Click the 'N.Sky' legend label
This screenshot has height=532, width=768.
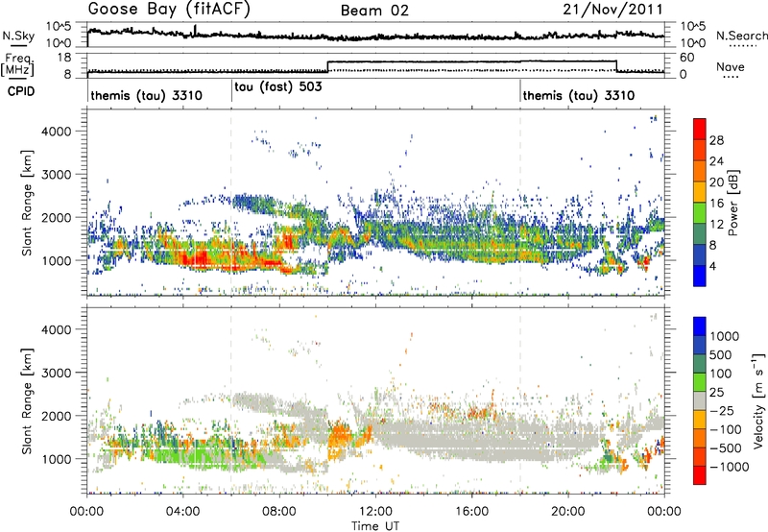point(18,36)
